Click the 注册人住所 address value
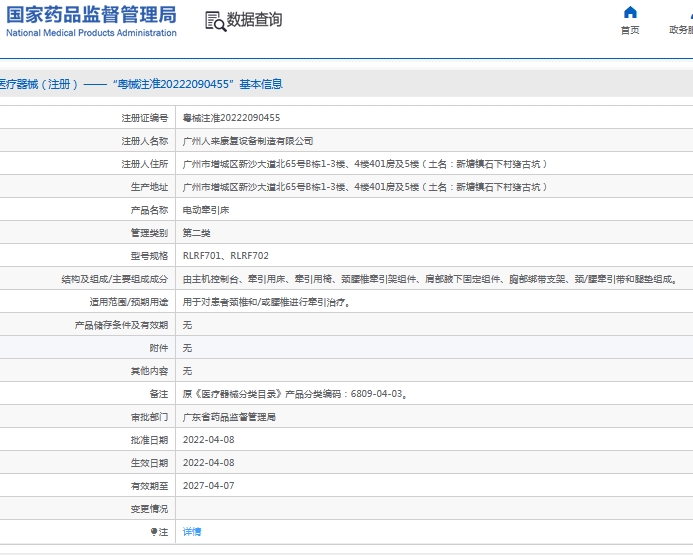Viewport: 693px width, 555px height. click(x=365, y=164)
